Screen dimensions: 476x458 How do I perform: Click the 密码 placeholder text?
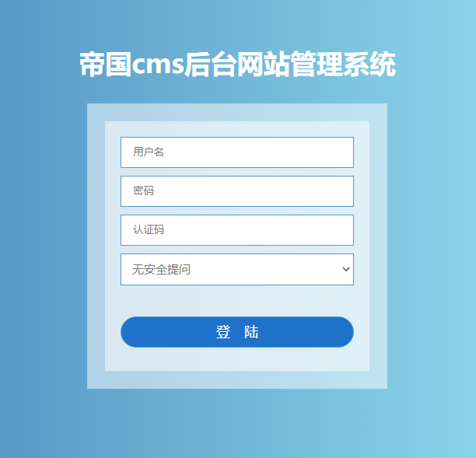pyautogui.click(x=144, y=191)
